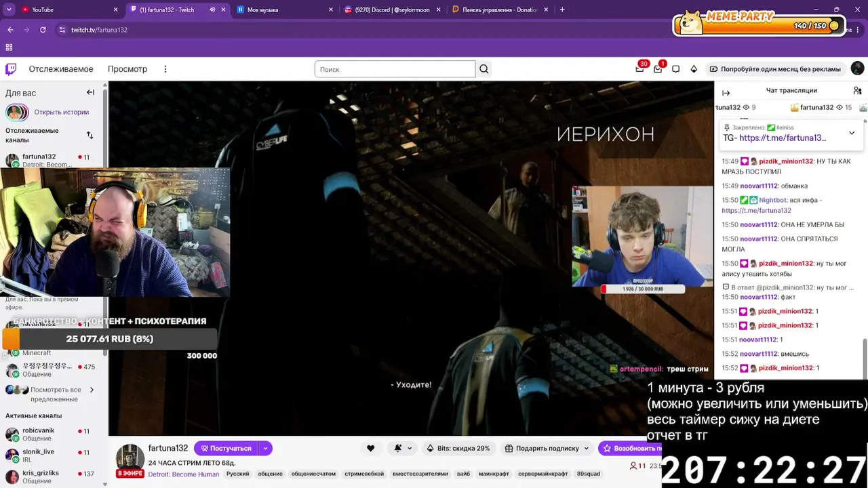Open the Подарить подписку dropdown
The height and width of the screenshot is (488, 868).
coord(547,448)
